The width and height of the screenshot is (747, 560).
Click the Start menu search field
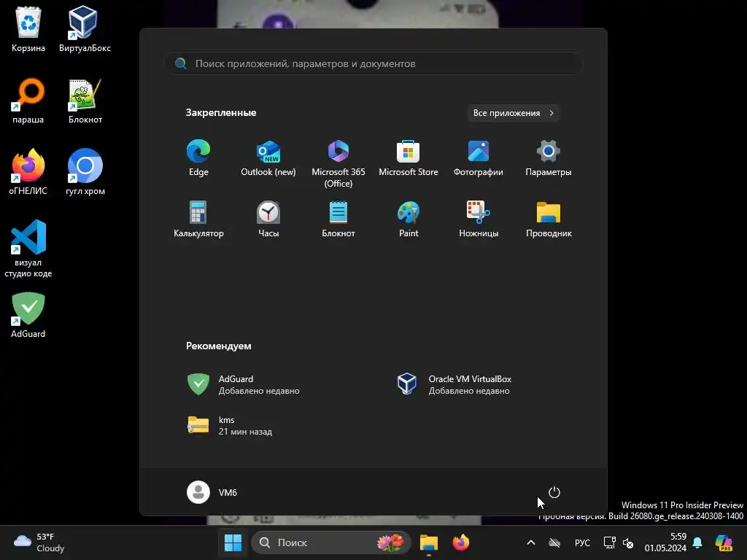click(x=373, y=63)
